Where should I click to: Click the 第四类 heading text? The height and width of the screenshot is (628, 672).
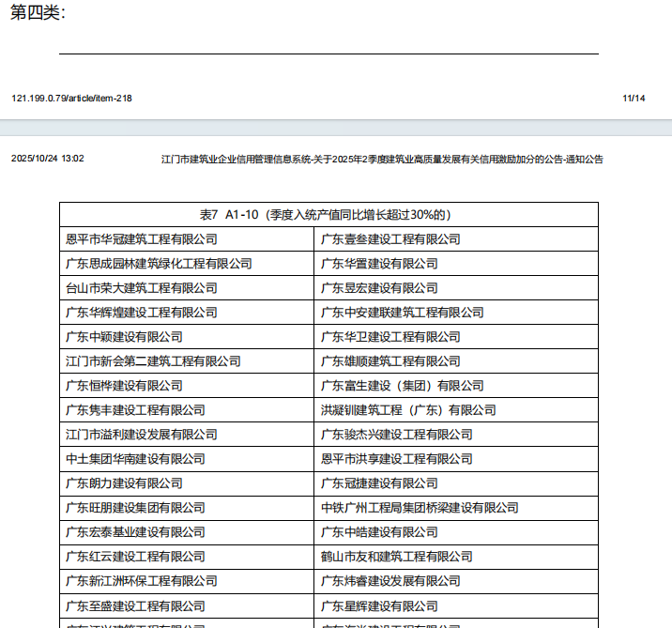(x=38, y=14)
